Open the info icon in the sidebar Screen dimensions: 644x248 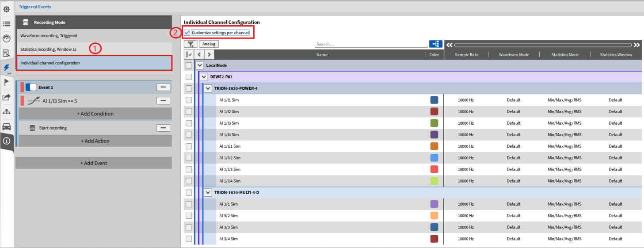point(7,141)
